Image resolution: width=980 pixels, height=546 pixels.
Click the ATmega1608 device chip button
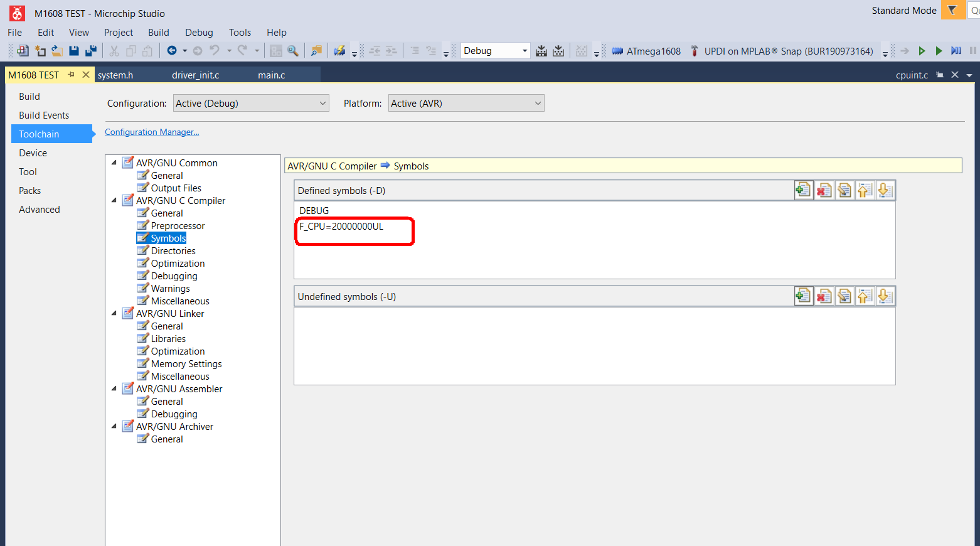coord(646,51)
